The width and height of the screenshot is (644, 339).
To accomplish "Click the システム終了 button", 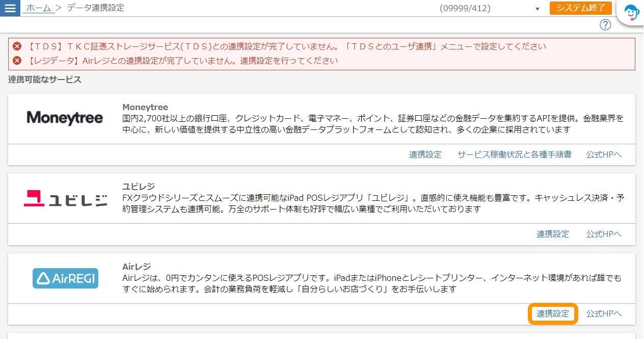I will point(581,8).
